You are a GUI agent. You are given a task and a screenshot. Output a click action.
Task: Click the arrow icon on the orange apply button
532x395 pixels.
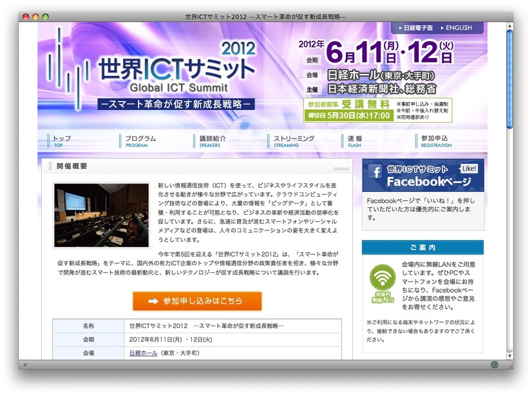pos(153,301)
